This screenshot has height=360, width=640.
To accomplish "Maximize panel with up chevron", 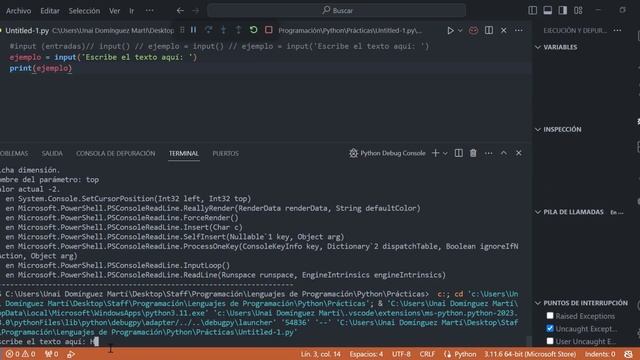I will click(x=504, y=153).
